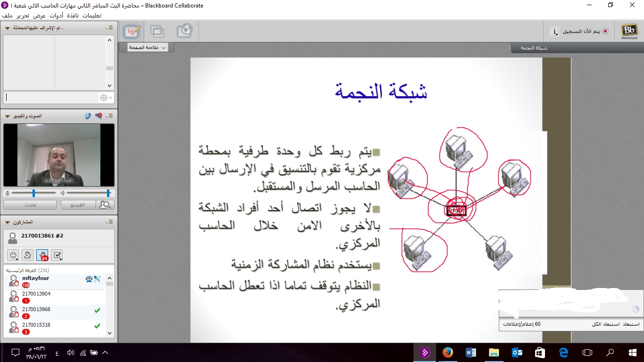Select participant 2170015318
Image resolution: width=644 pixels, height=362 pixels.
click(x=55, y=328)
